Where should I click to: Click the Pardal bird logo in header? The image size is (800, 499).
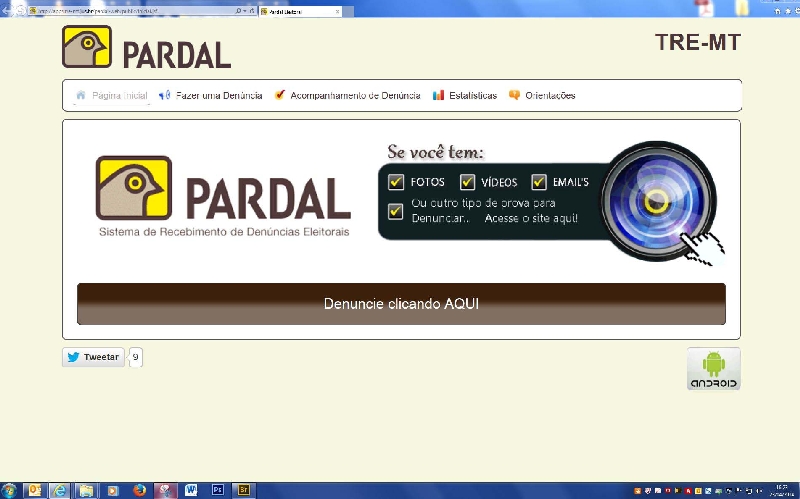86,46
